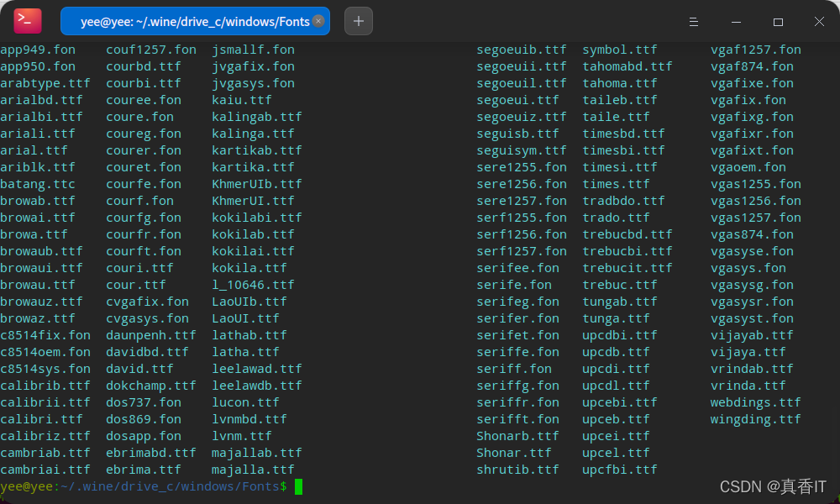Click the trebuc.ttf file name

620,285
